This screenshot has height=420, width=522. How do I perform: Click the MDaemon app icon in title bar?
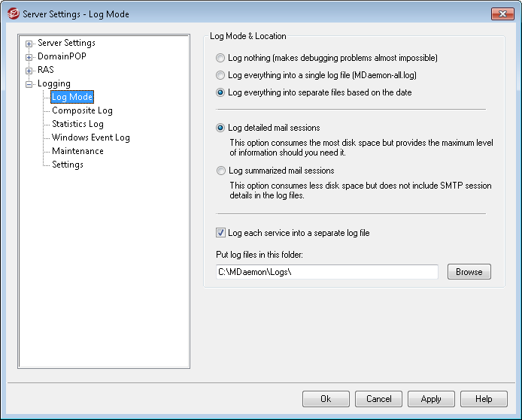tap(13, 14)
